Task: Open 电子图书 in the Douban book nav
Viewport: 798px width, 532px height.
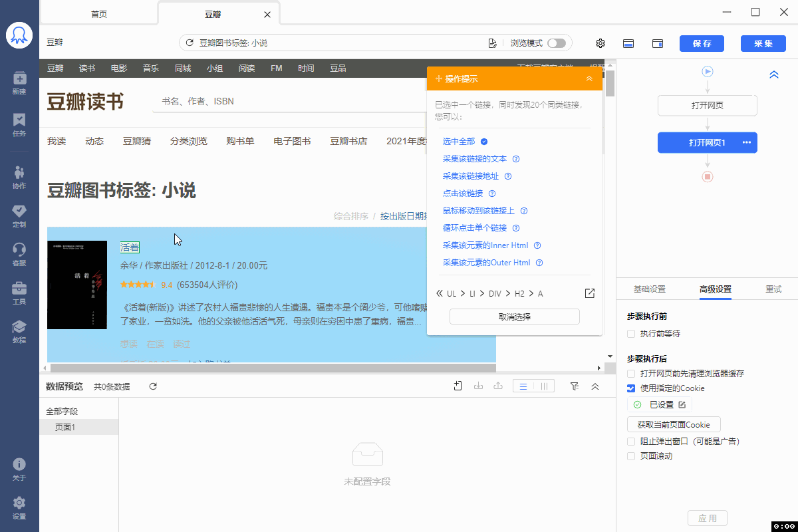Action: click(x=292, y=141)
